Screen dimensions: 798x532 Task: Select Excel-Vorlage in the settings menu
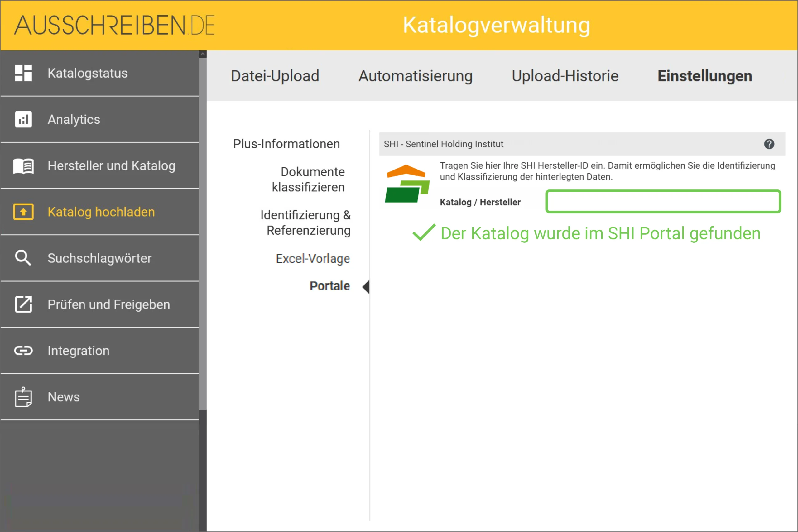[x=313, y=258]
